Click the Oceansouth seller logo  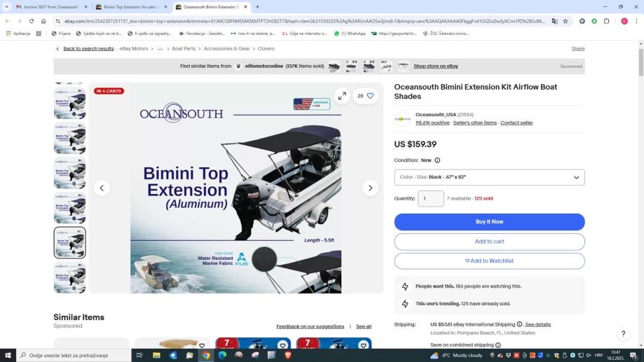[402, 118]
